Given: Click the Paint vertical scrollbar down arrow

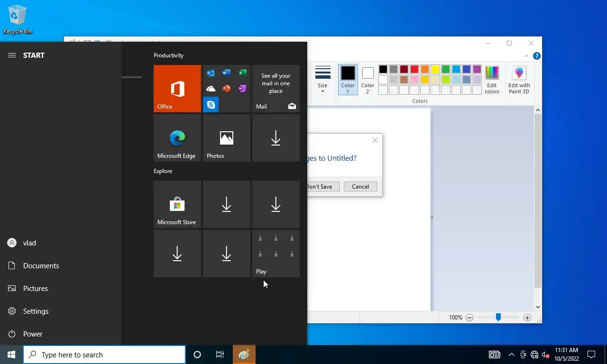Looking at the screenshot, I should pyautogui.click(x=538, y=307).
